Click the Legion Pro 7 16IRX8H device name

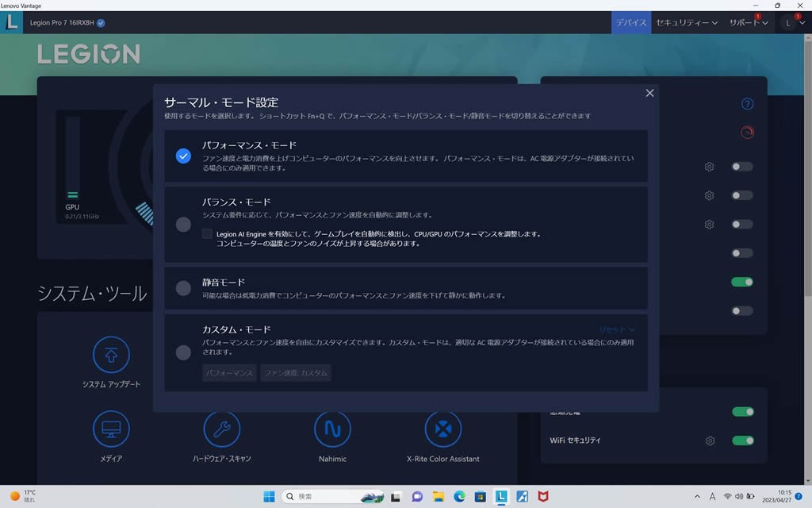coord(62,23)
